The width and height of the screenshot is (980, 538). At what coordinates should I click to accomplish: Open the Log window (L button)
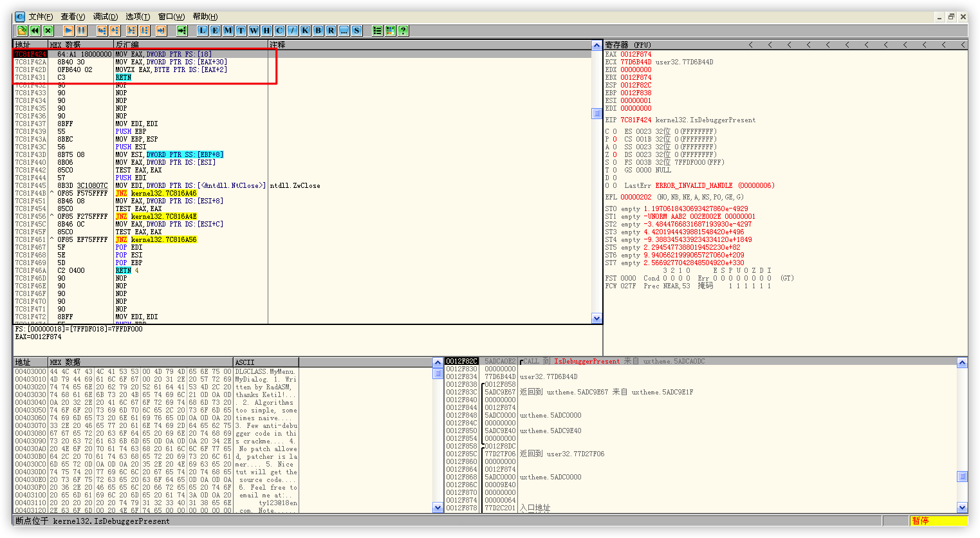203,30
